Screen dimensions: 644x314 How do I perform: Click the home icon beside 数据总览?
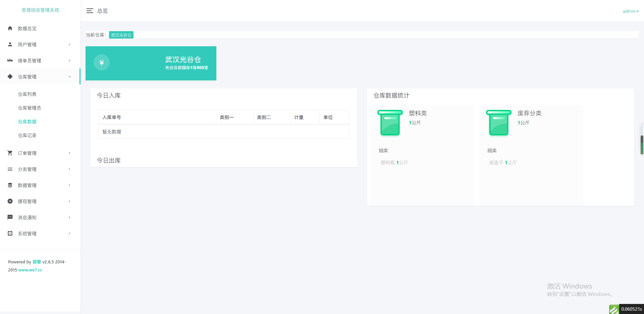pyautogui.click(x=10, y=28)
